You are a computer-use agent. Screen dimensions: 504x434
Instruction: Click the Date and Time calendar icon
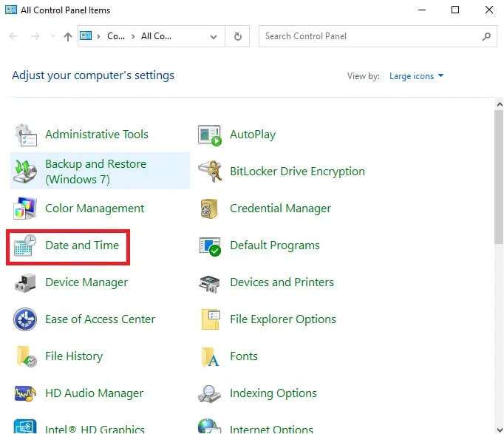(x=25, y=245)
